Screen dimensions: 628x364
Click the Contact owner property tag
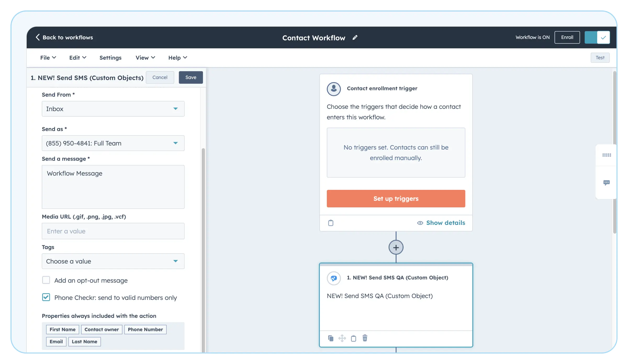[x=102, y=329]
